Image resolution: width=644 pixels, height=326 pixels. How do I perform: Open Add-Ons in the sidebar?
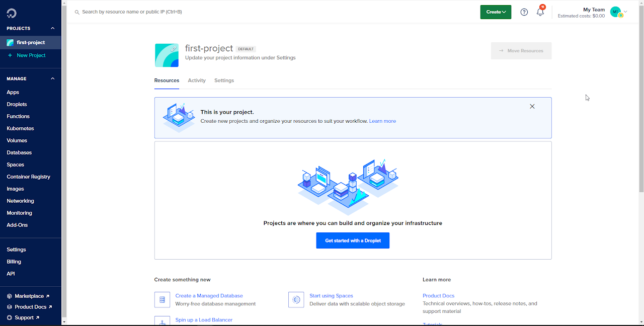[x=17, y=225]
